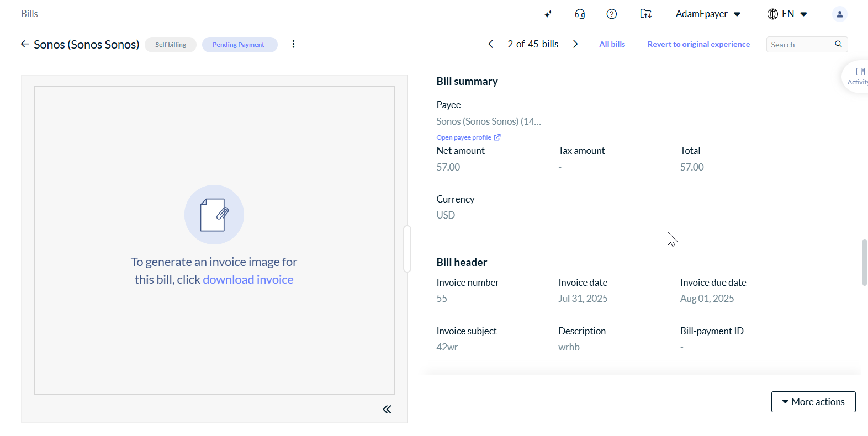This screenshot has width=868, height=436.
Task: Open the user profile avatar
Action: (839, 14)
